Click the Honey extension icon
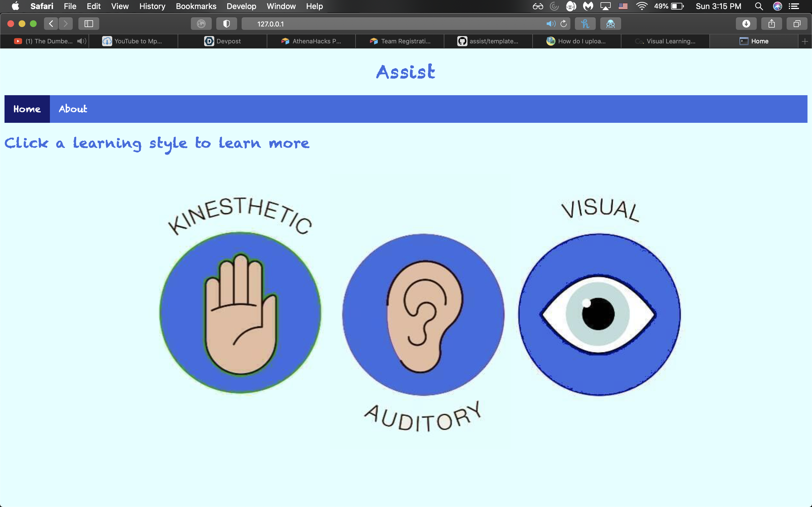The height and width of the screenshot is (507, 812). [585, 24]
